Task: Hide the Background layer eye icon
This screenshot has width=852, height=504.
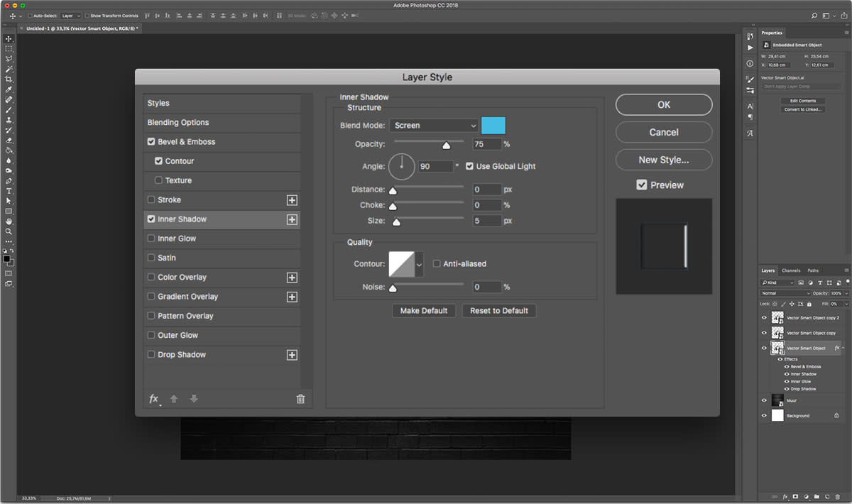Action: (764, 415)
